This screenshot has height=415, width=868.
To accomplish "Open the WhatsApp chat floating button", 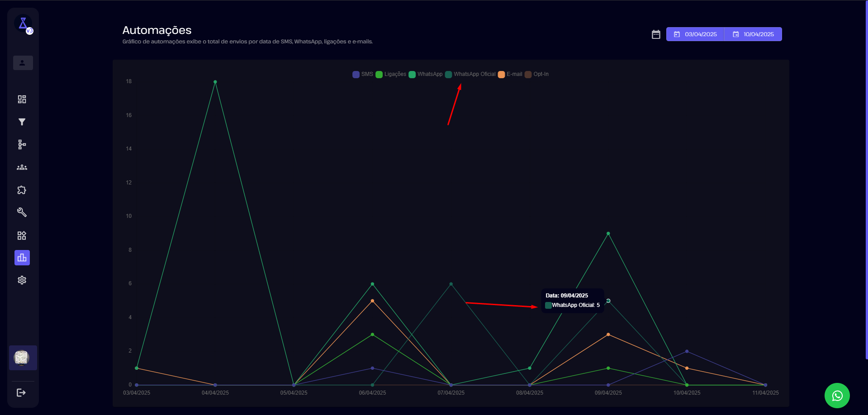I will click(837, 396).
